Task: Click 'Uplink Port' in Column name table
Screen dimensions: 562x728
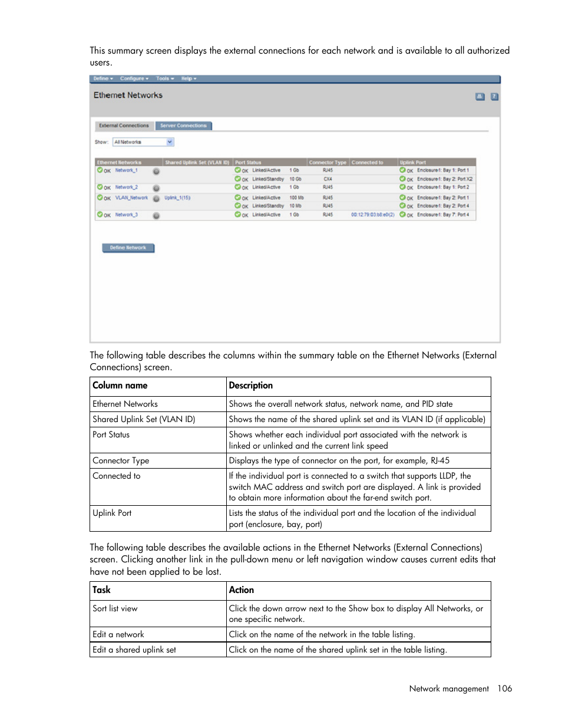Action: click(112, 513)
